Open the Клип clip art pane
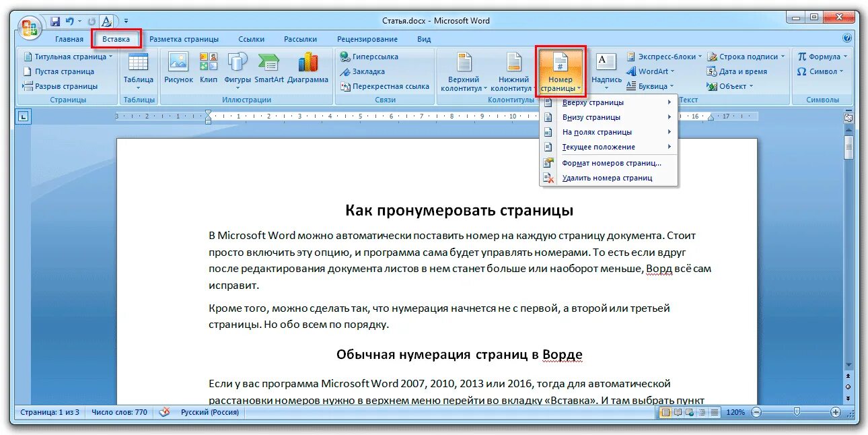This screenshot has width=868, height=435. coord(209,68)
